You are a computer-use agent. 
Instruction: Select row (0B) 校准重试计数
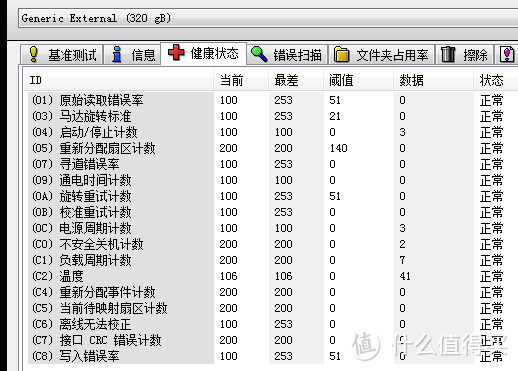point(272,212)
